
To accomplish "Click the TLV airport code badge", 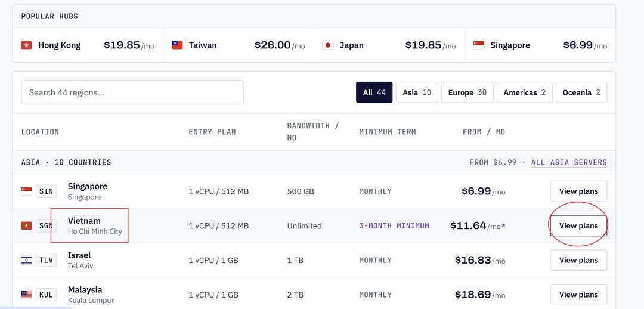I will tap(46, 260).
